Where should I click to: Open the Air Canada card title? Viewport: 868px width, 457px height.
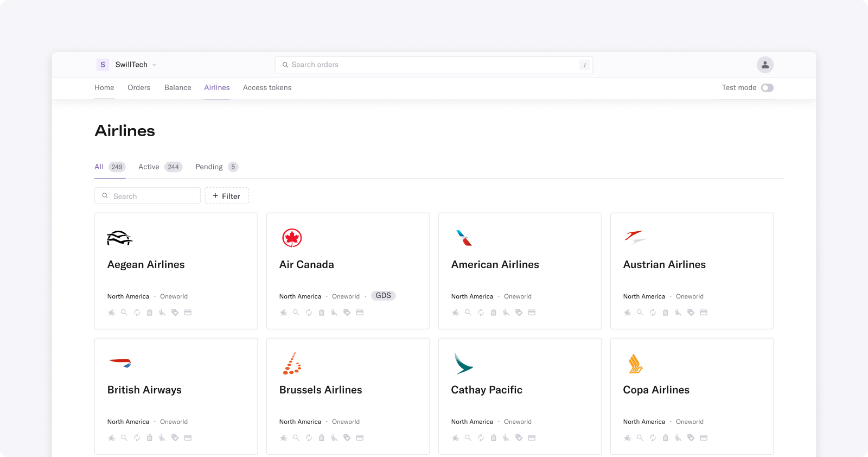tap(307, 265)
